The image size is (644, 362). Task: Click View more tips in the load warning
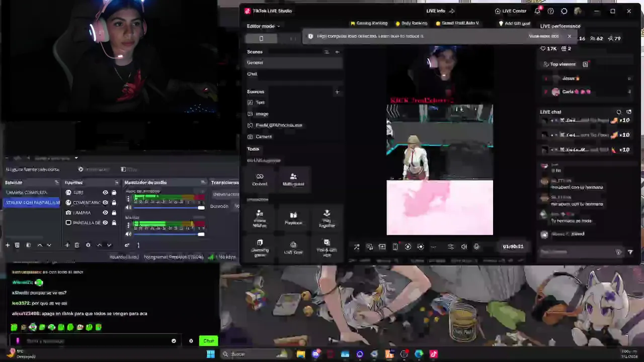(544, 36)
